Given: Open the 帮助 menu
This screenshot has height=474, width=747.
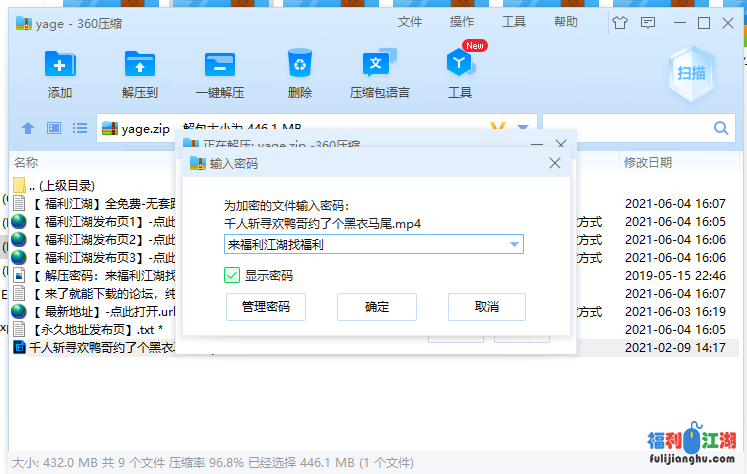Looking at the screenshot, I should [x=566, y=22].
